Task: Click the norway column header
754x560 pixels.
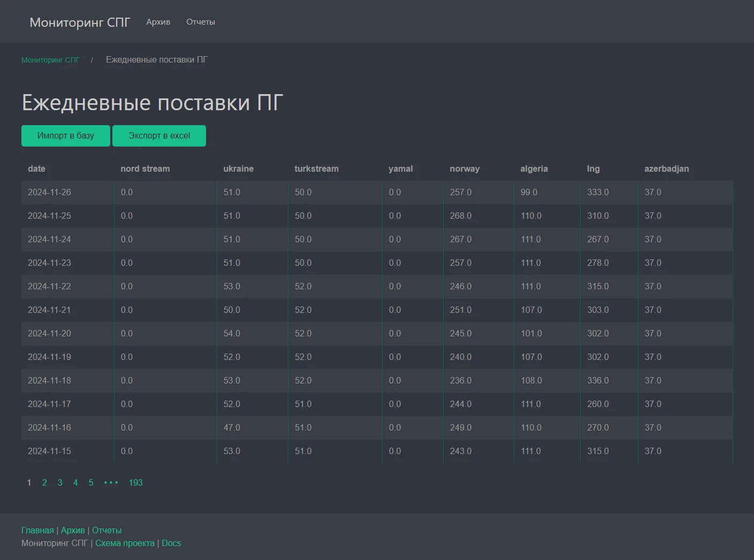Action: tap(464, 168)
